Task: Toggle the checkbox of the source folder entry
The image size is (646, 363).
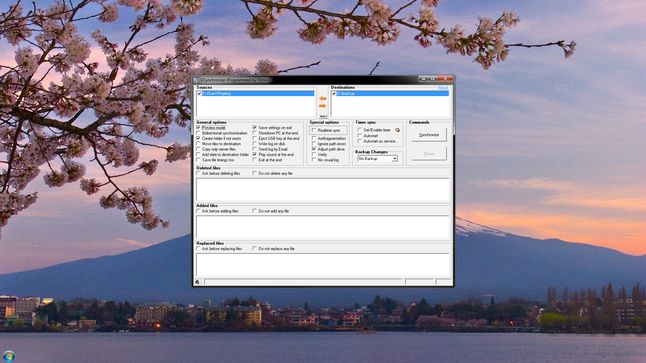Action: [x=199, y=94]
